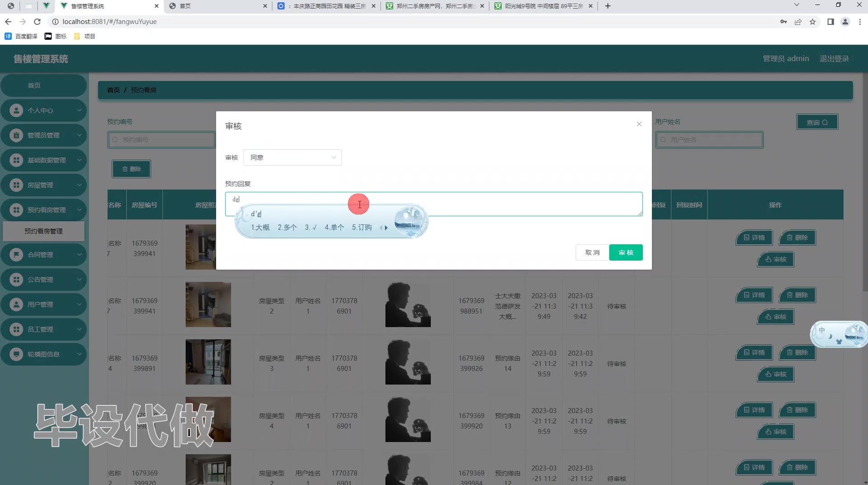Bookmark this page with the star icon

[812, 22]
